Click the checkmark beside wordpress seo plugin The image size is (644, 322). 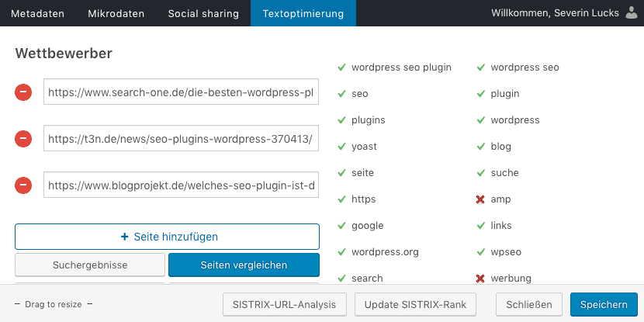(341, 68)
